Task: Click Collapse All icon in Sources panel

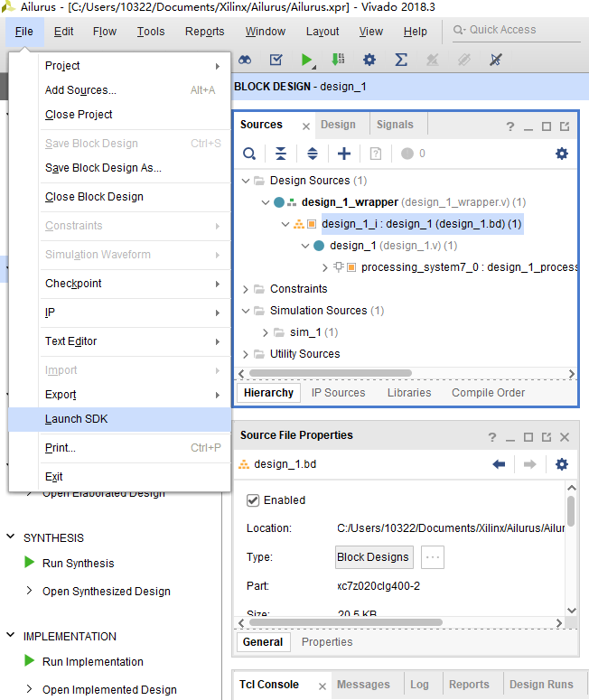Action: [281, 154]
